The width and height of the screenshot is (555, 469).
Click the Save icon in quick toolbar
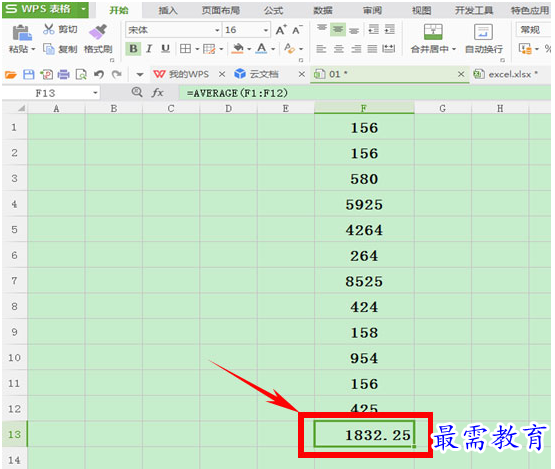[x=29, y=74]
